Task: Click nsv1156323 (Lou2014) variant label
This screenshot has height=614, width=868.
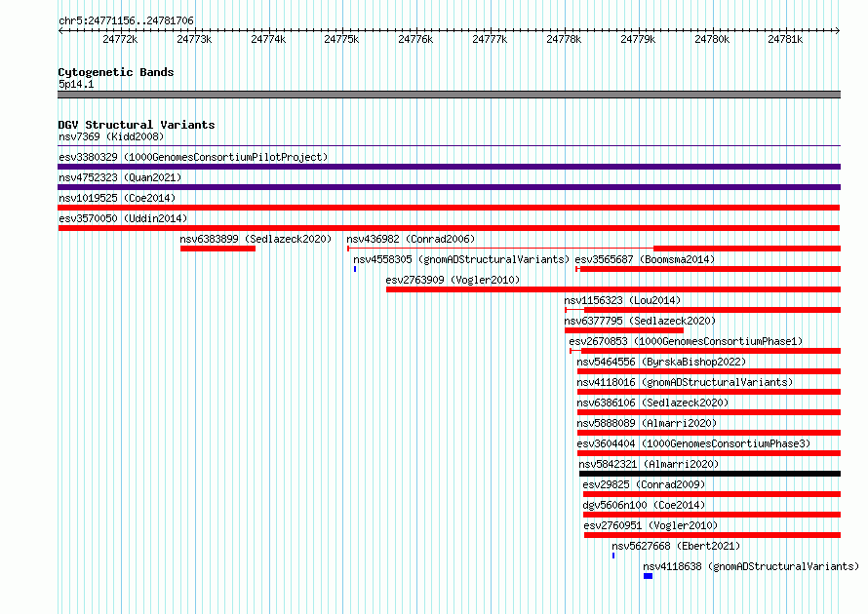Action: coord(622,300)
